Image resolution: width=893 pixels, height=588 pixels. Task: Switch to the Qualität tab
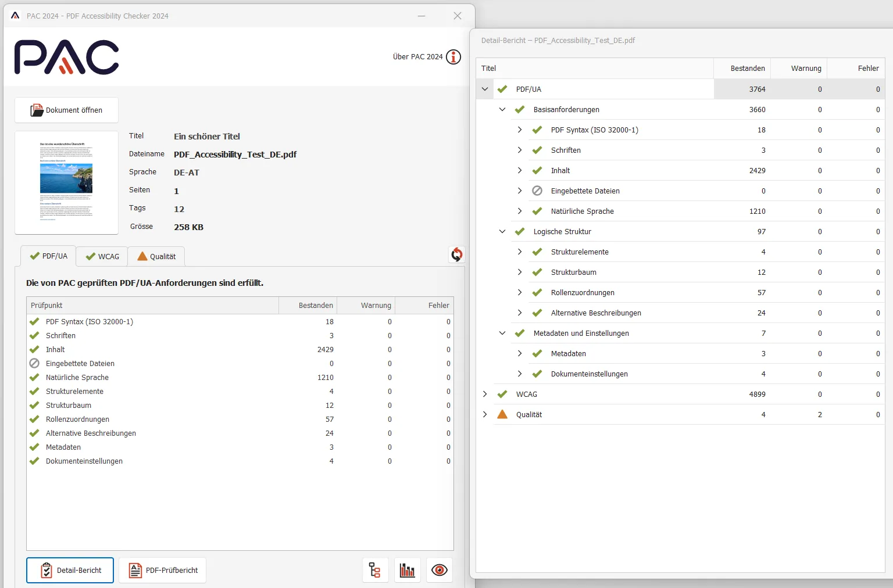click(156, 256)
